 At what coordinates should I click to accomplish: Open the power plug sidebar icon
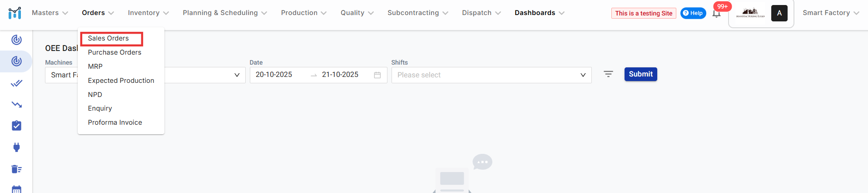[16, 147]
